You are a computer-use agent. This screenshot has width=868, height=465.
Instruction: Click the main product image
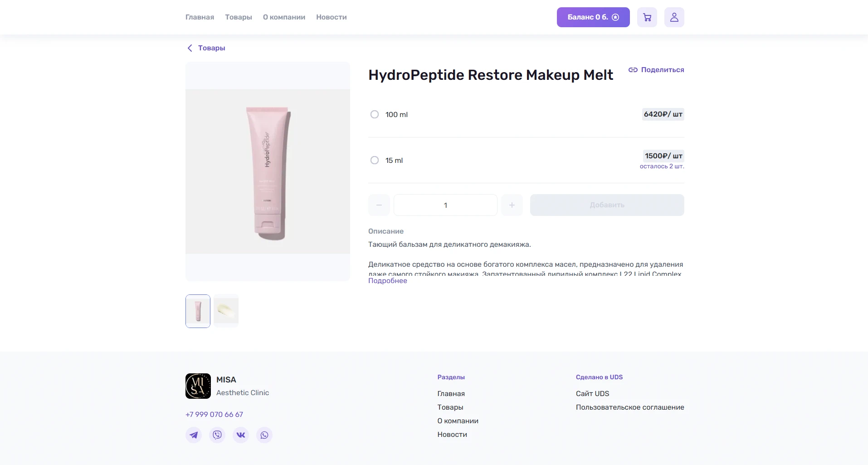[268, 171]
